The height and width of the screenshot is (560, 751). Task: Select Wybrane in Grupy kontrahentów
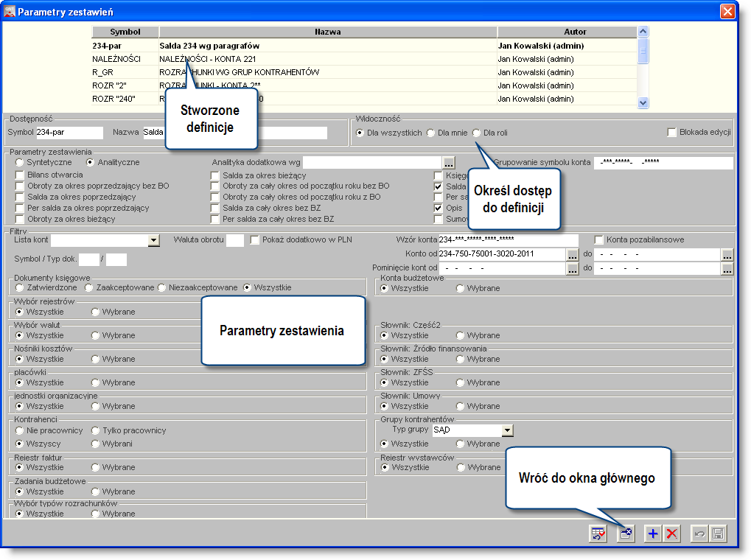[x=460, y=444]
